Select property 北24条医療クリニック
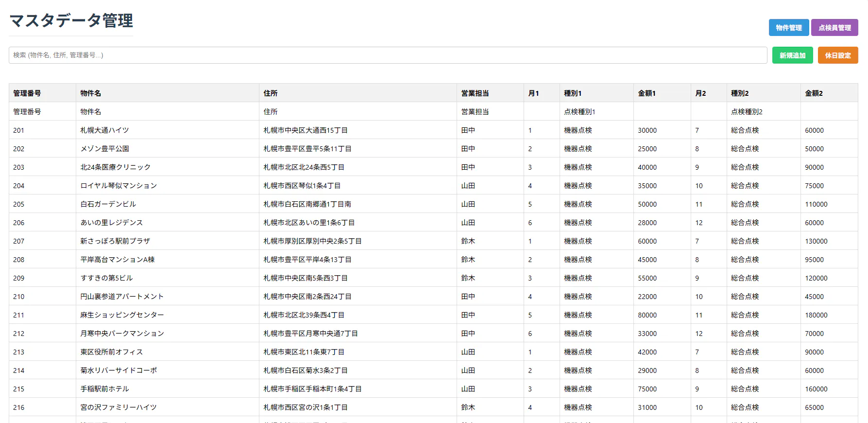Viewport: 868px width, 423px height. [116, 167]
